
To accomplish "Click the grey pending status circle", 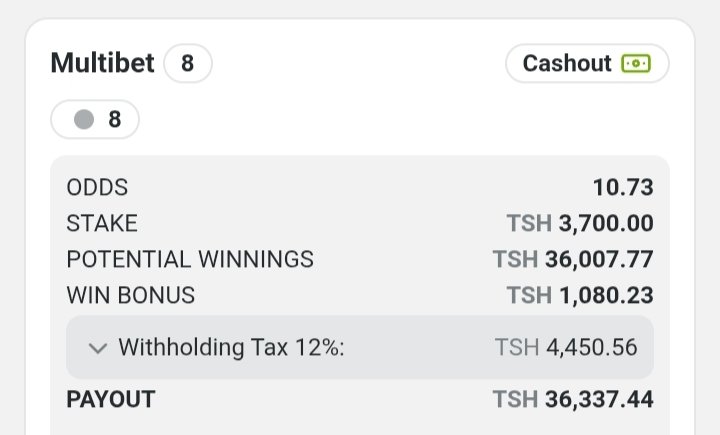I will click(84, 119).
